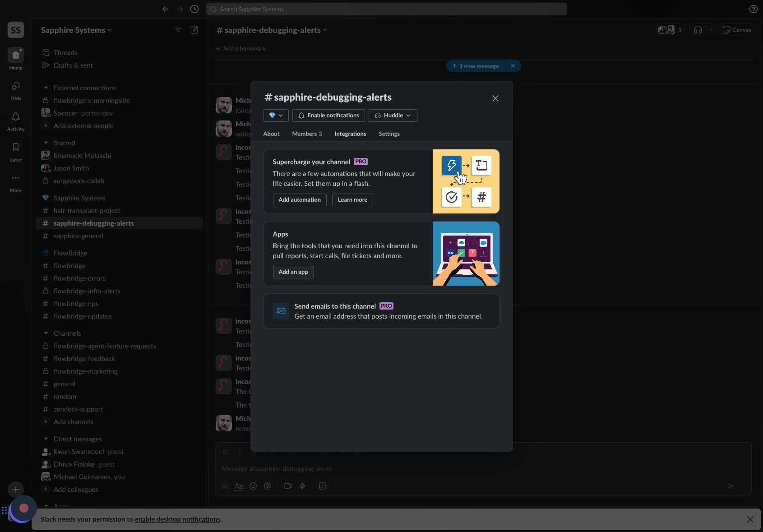Click the Add automation button
763x532 pixels.
[x=300, y=200]
